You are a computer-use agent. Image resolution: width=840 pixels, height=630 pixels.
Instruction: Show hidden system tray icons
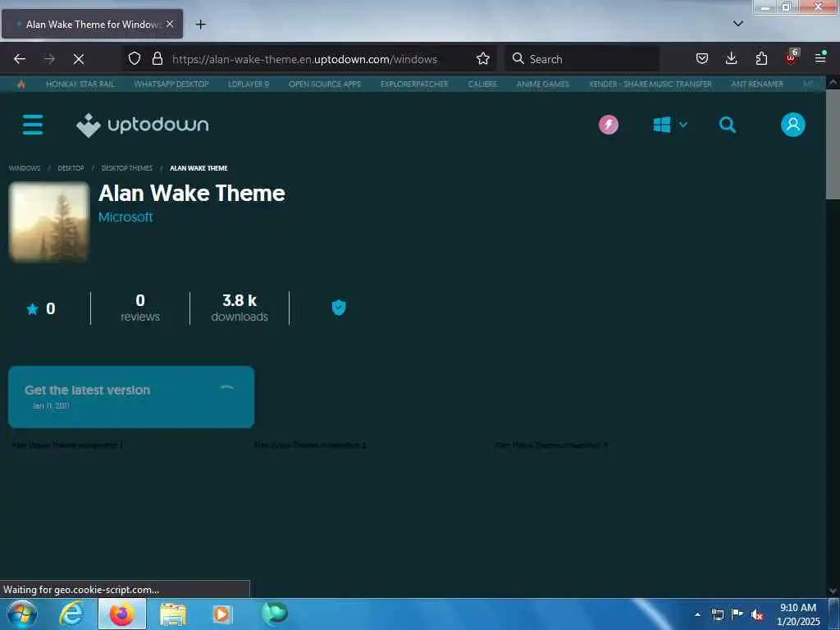(x=697, y=614)
